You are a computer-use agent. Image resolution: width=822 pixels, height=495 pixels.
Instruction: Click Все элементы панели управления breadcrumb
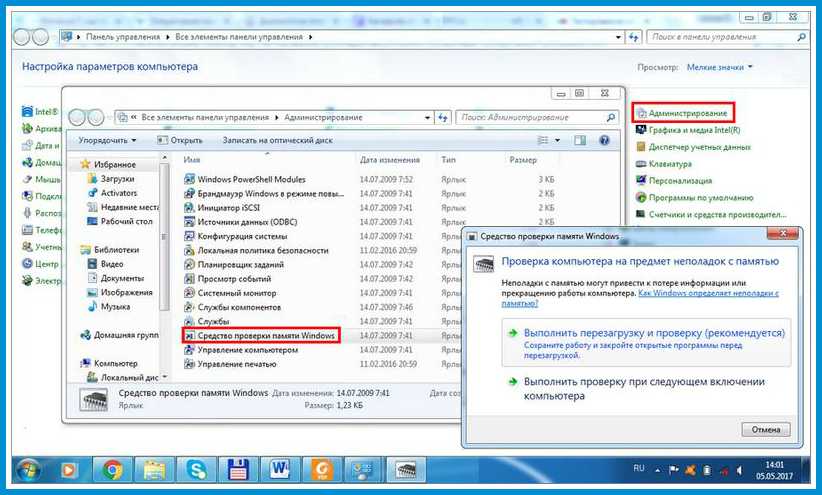239,37
